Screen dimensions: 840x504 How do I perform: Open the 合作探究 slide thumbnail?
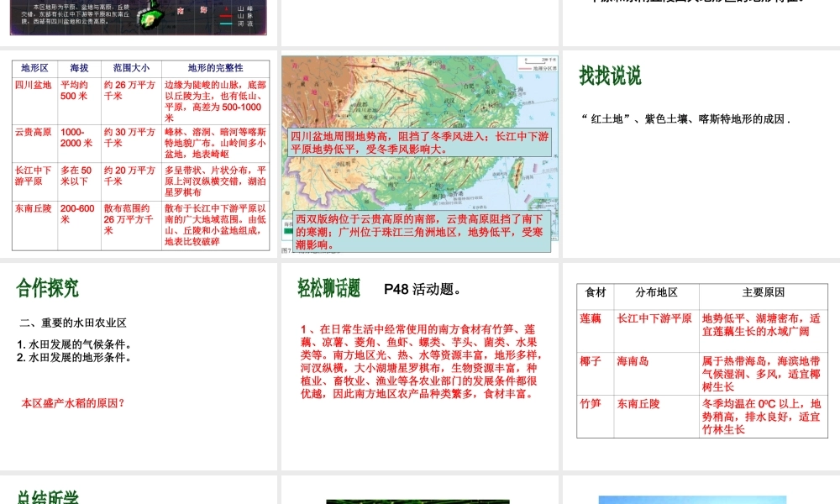pyautogui.click(x=139, y=366)
